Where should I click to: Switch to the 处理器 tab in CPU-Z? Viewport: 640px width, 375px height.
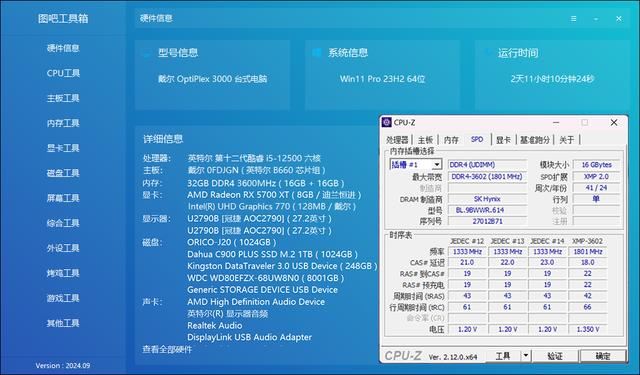click(397, 140)
